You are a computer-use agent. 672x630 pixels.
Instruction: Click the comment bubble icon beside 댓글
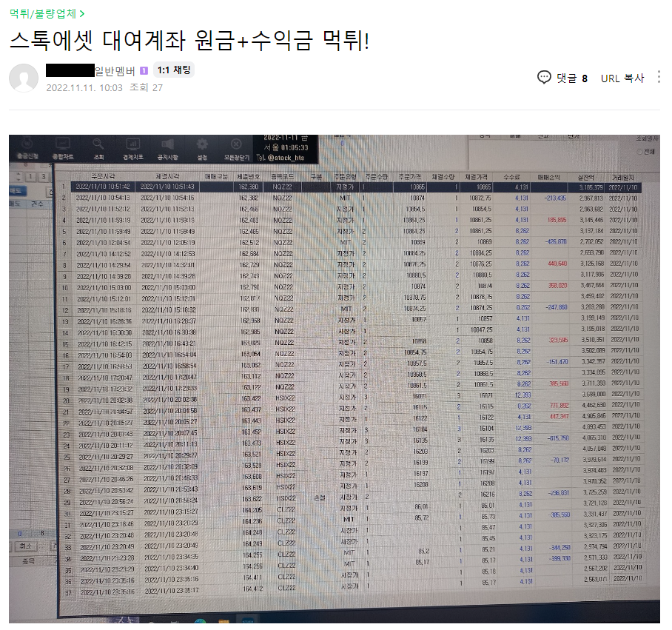(x=544, y=78)
